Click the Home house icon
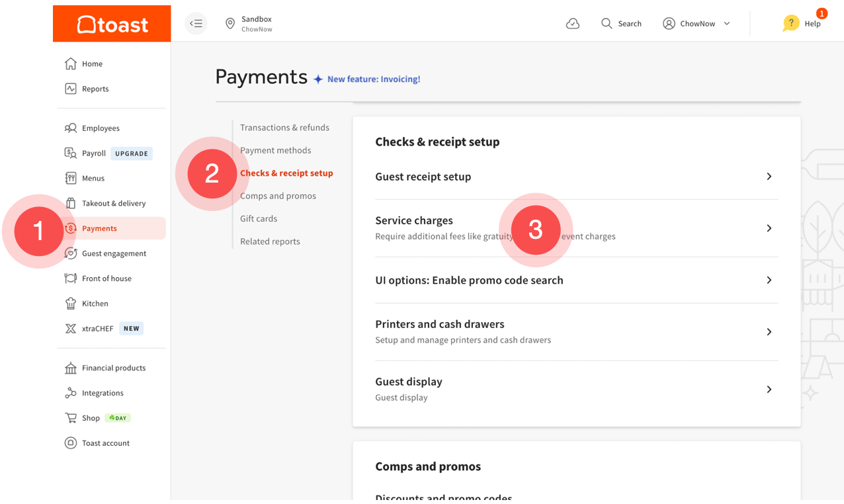The height and width of the screenshot is (504, 844). pyautogui.click(x=71, y=63)
